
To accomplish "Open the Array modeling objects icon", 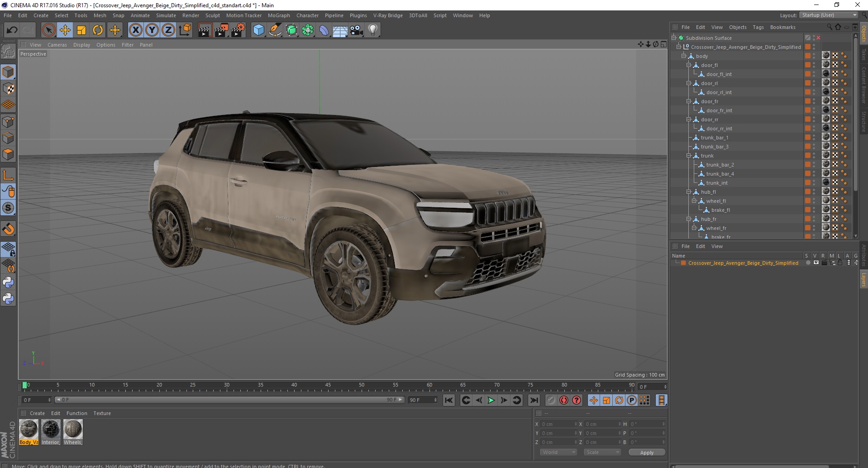I will [x=308, y=30].
